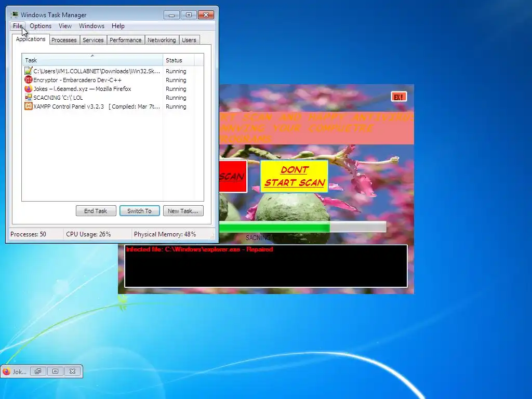Screen dimensions: 532x399
Task: Click the red SCAN button
Action: [233, 177]
